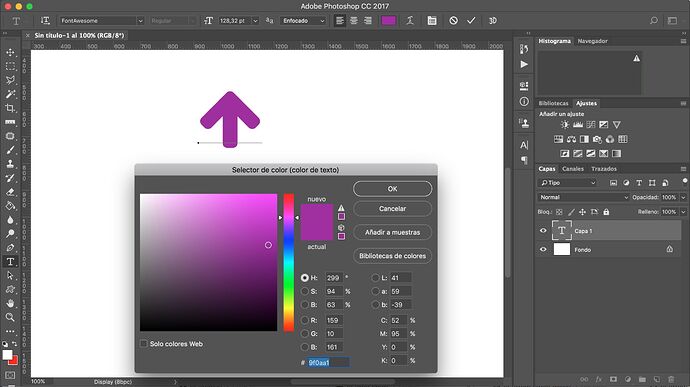The image size is (690, 387).
Task: Select the Pen tool
Action: pos(10,248)
